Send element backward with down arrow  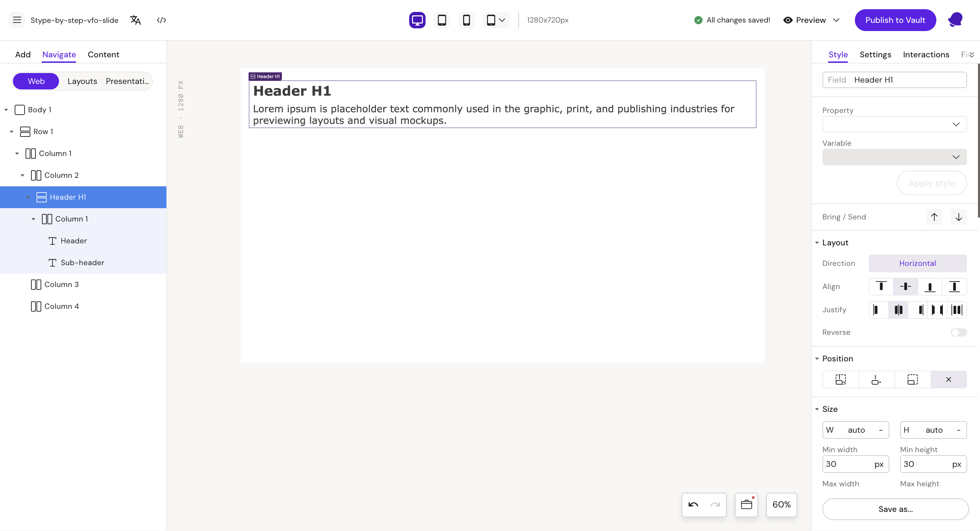(x=959, y=217)
